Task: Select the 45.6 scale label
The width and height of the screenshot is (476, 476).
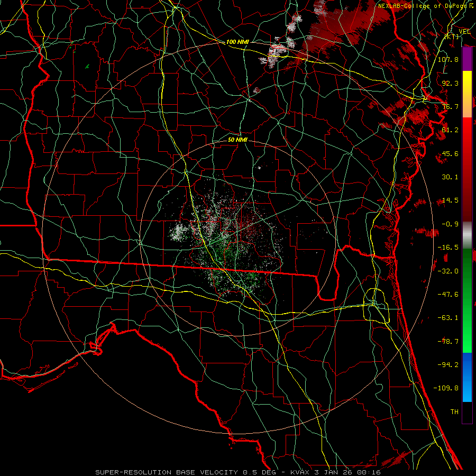Action: pos(450,153)
